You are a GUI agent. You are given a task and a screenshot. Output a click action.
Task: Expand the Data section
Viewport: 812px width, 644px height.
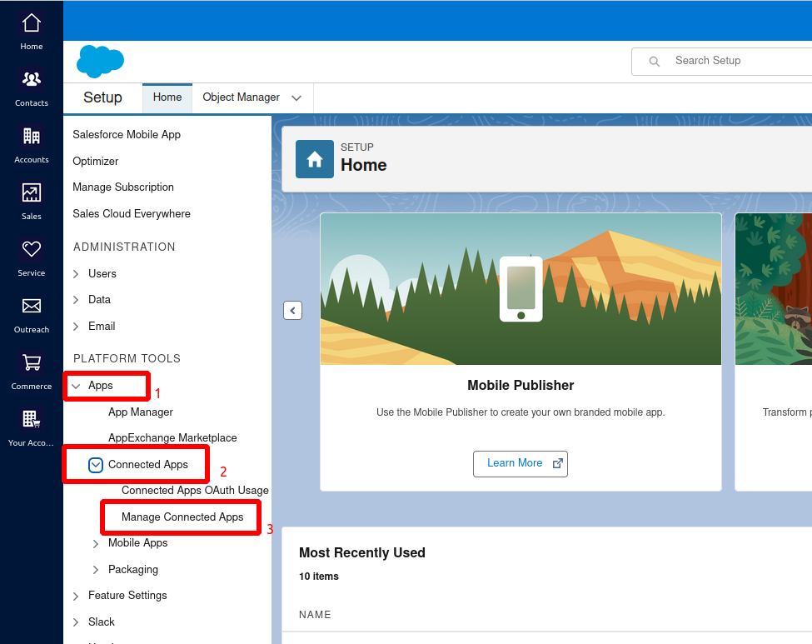click(76, 299)
